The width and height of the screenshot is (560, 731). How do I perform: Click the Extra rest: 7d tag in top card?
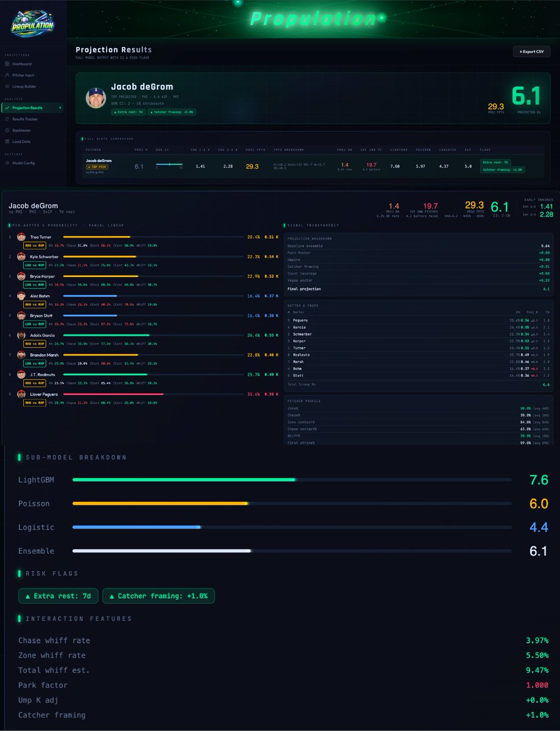pos(127,112)
